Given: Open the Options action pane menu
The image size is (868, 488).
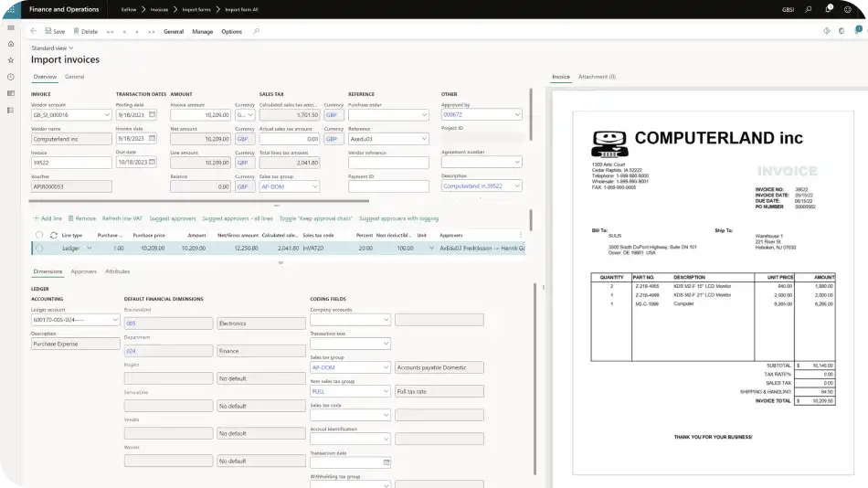Looking at the screenshot, I should pos(231,32).
